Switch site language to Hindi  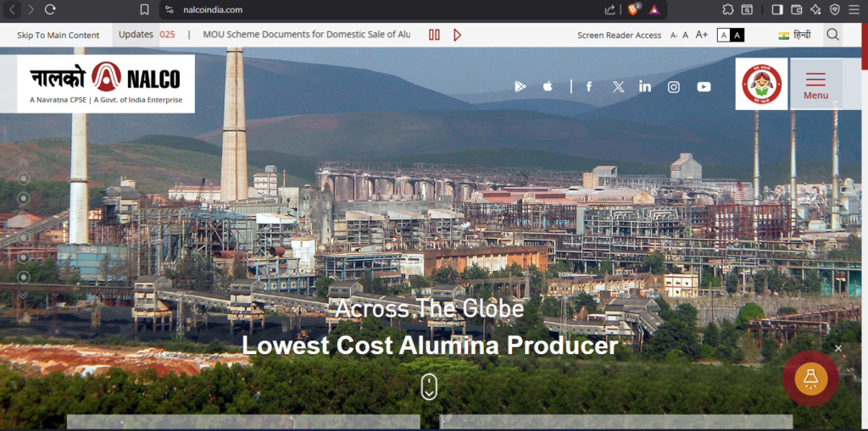pyautogui.click(x=795, y=35)
